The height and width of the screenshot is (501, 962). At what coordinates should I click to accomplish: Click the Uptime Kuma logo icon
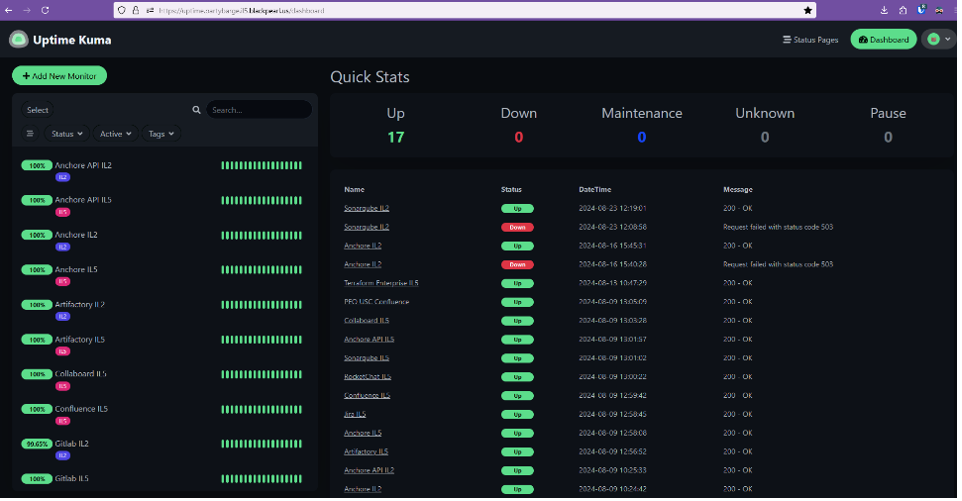[18, 40]
